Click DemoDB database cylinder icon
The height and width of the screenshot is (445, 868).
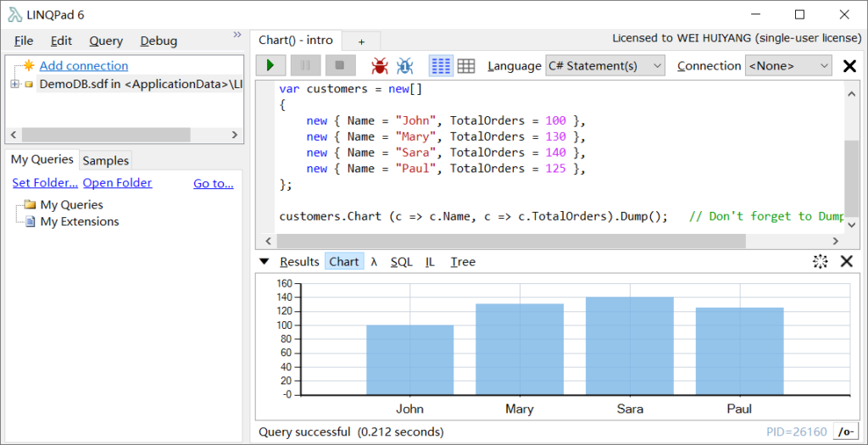[29, 85]
